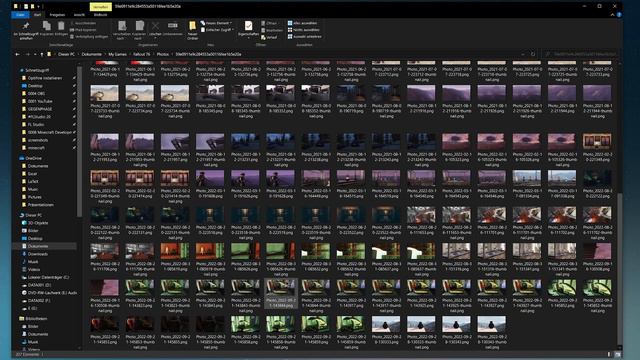Click the folder search field
This screenshot has width=640, height=360.
click(580, 54)
